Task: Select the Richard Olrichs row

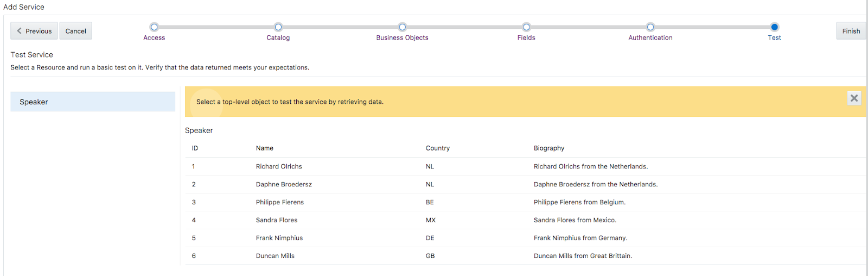Action: (525, 166)
